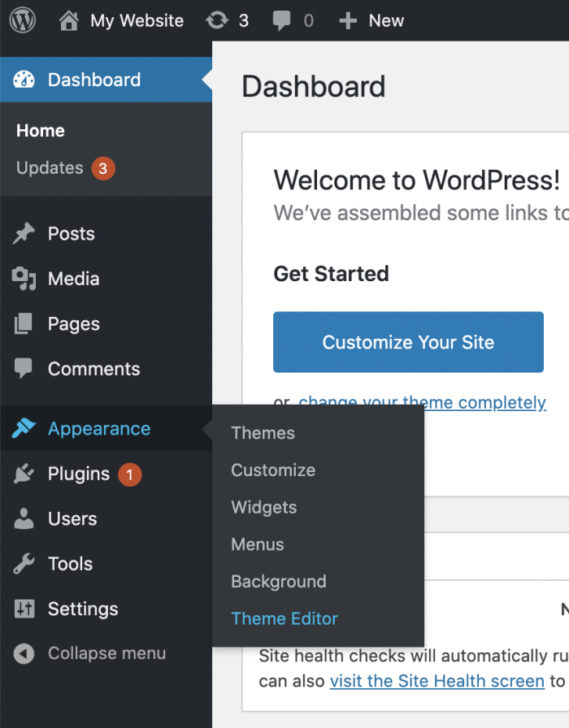Choose Themes from the Appearance flyout

(263, 433)
